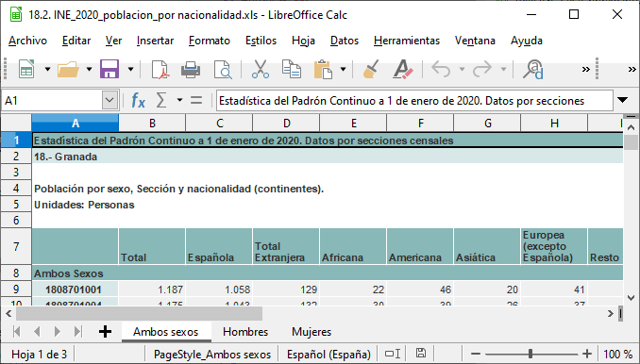Click the Formula equals sign icon

point(196,100)
